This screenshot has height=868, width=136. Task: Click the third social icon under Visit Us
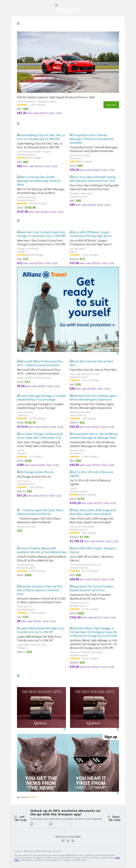tap(73, 840)
